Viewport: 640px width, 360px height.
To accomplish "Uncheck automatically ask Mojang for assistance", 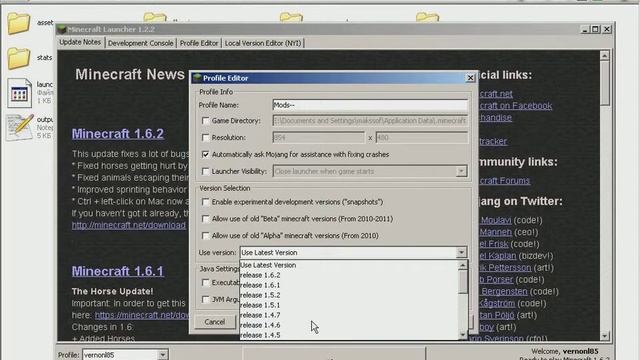I will click(x=205, y=154).
